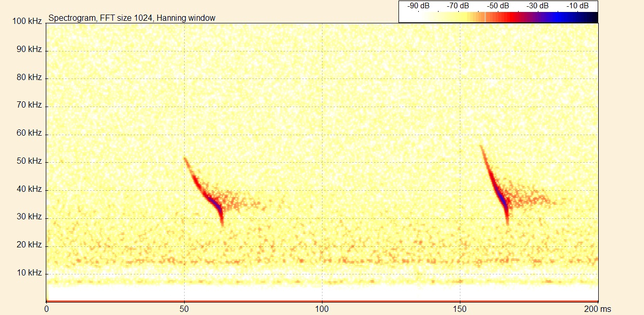644x315 pixels.
Task: Click the 80 kHz frequency axis label
Action: click(x=30, y=77)
